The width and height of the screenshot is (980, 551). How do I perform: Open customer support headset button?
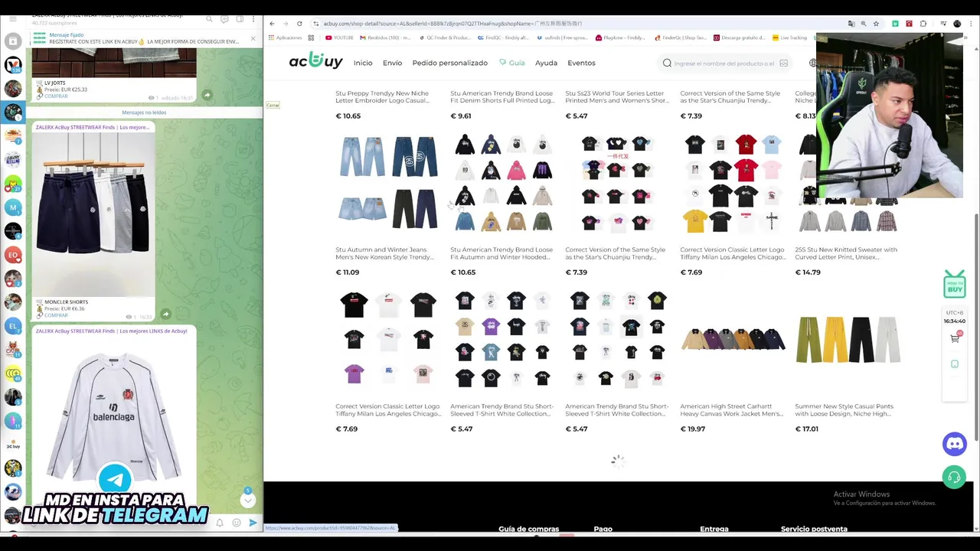[954, 478]
